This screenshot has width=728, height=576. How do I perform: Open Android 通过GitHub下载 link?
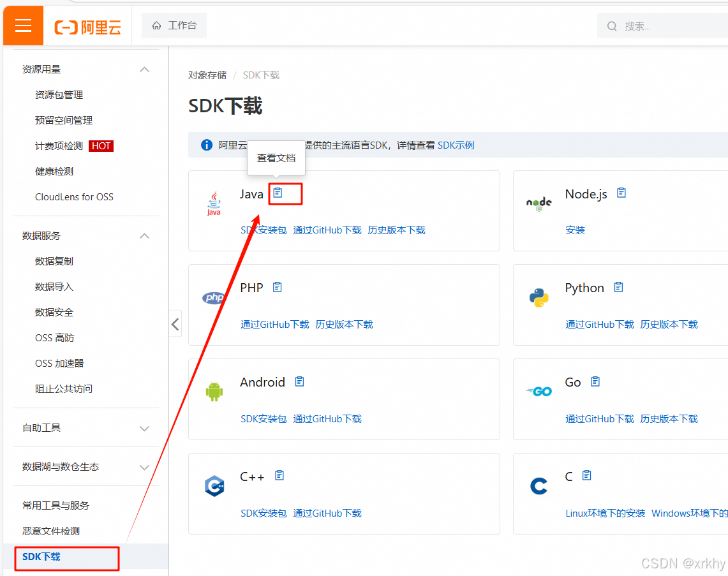(x=327, y=418)
